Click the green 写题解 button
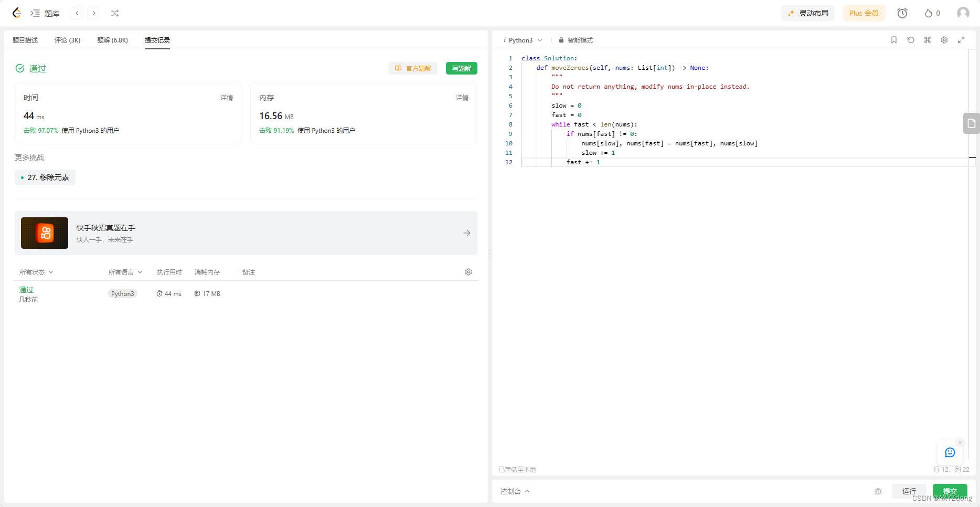 pyautogui.click(x=462, y=68)
